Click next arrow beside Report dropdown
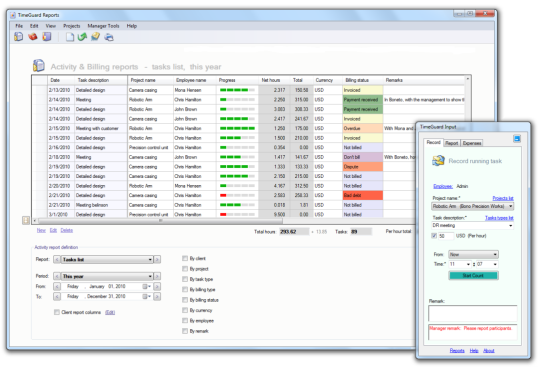This screenshot has width=540, height=369. pyautogui.click(x=157, y=259)
